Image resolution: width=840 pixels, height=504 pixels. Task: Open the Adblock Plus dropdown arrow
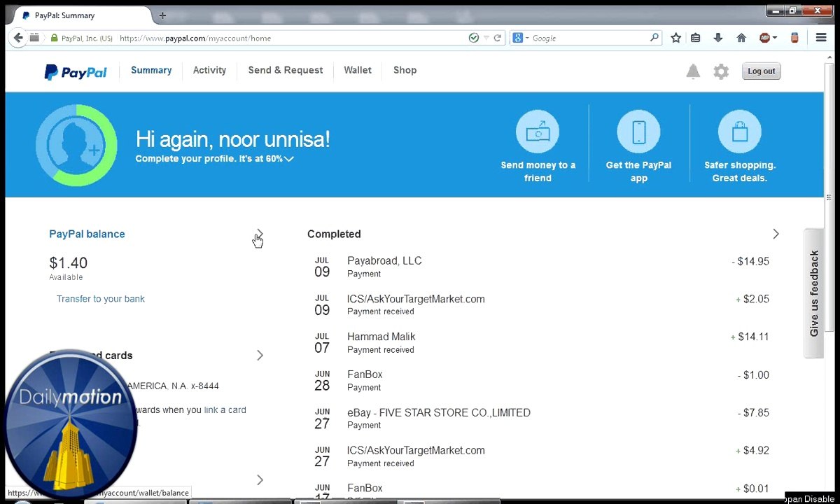click(x=775, y=38)
